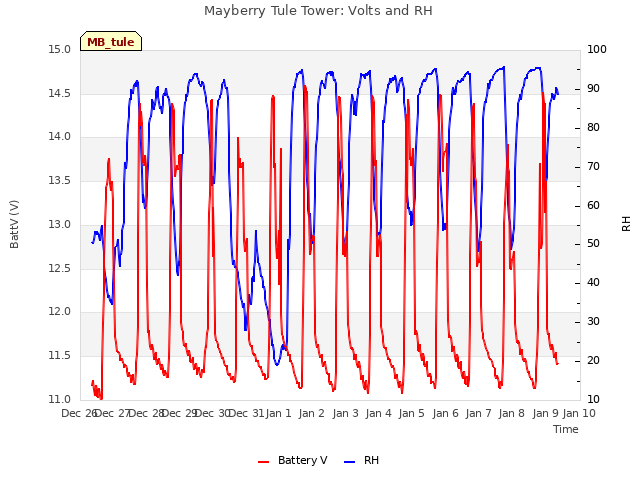This screenshot has height=480, width=640.
Task: Click the 14.5 left axis value
Action: [60, 93]
